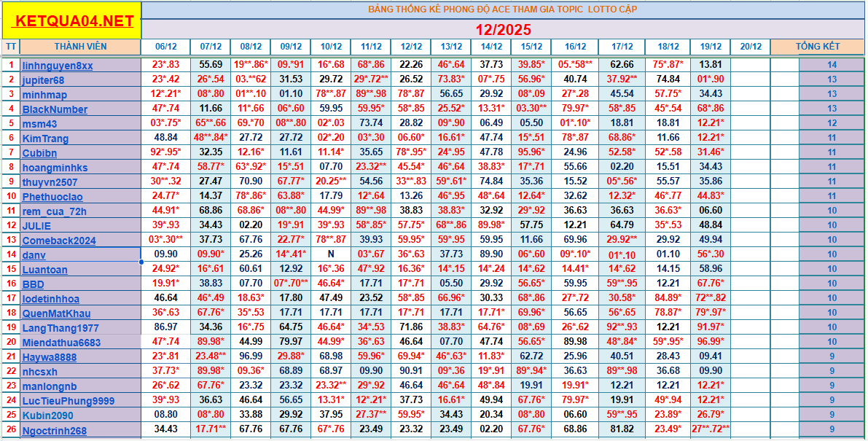Click the nhcsxh member link
The height and width of the screenshot is (441, 868).
(x=40, y=372)
